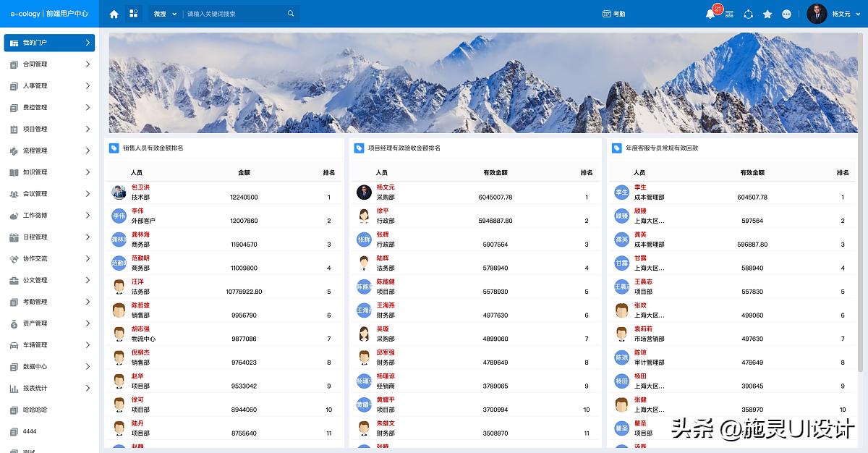Open the 日程管理 menu item

49,237
